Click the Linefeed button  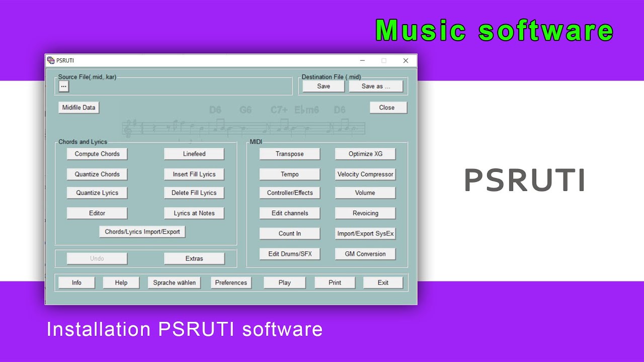pyautogui.click(x=194, y=154)
